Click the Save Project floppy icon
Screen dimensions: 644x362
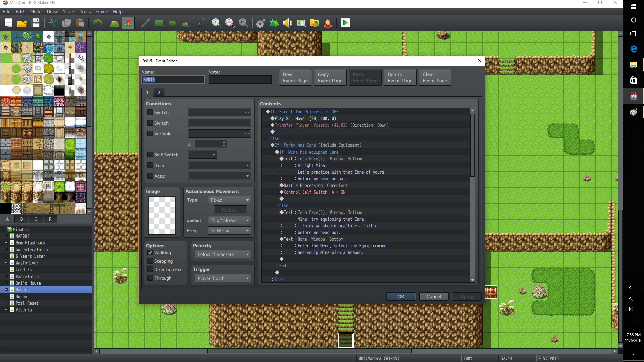coord(36,23)
